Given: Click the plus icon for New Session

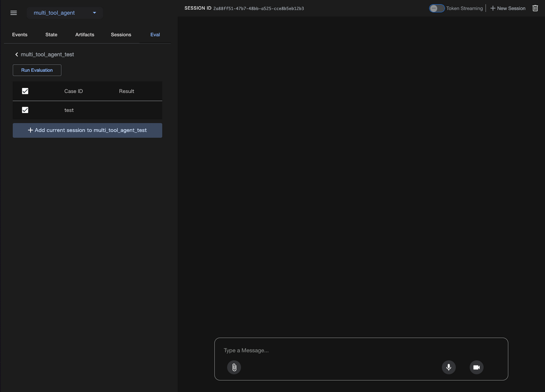Looking at the screenshot, I should coord(493,8).
